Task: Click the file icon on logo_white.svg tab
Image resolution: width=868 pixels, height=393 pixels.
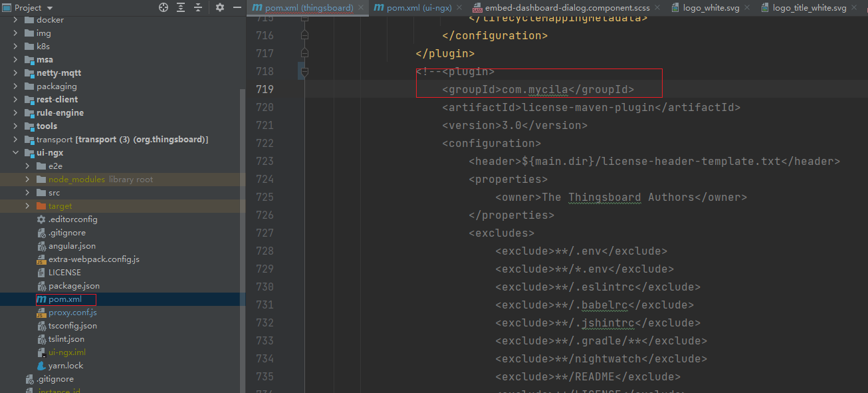Action: pyautogui.click(x=676, y=8)
